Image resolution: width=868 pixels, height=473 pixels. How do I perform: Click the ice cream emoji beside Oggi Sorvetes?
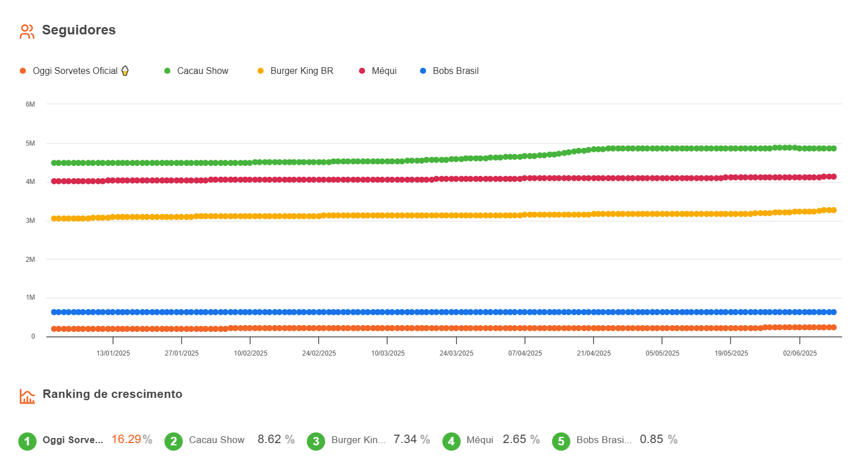pos(125,71)
